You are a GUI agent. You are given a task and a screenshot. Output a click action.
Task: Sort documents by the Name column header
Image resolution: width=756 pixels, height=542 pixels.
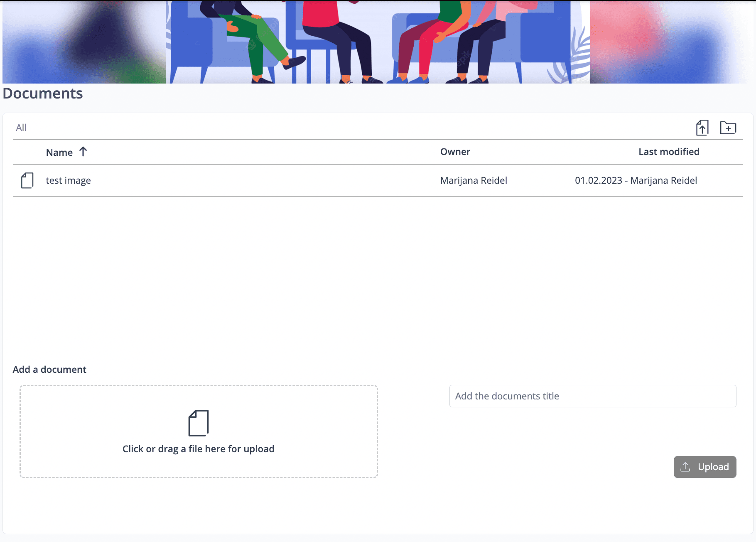tap(59, 153)
